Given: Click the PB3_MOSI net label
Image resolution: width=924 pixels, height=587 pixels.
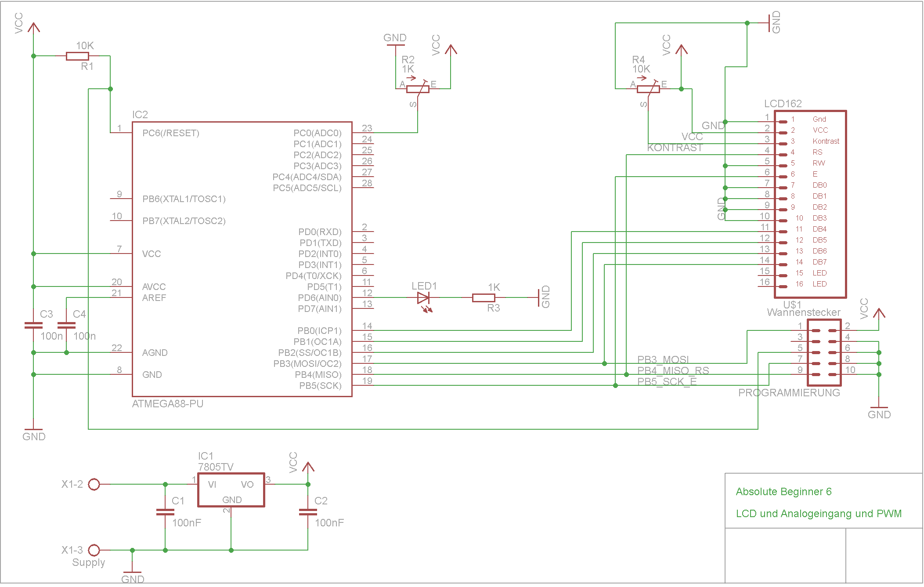Looking at the screenshot, I should 663,360.
